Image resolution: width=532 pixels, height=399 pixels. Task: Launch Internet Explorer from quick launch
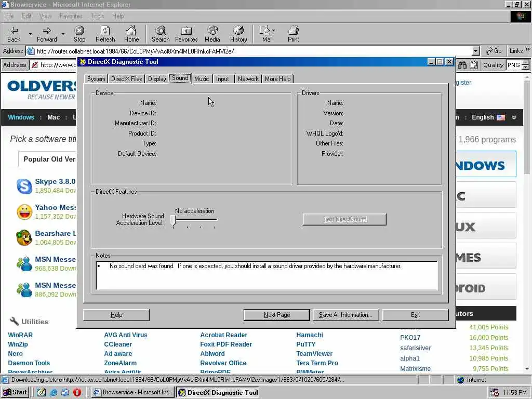[54, 392]
